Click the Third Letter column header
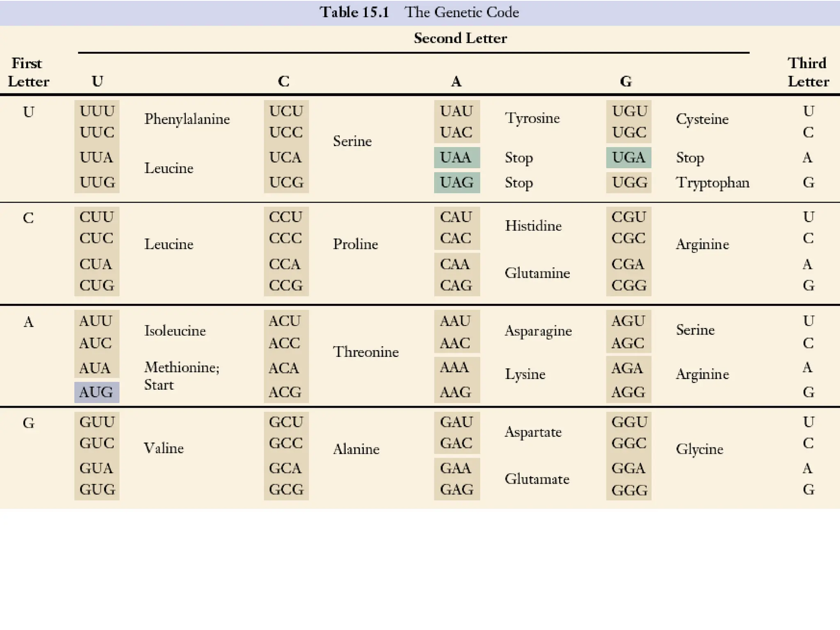Image resolution: width=840 pixels, height=630 pixels. (x=808, y=72)
